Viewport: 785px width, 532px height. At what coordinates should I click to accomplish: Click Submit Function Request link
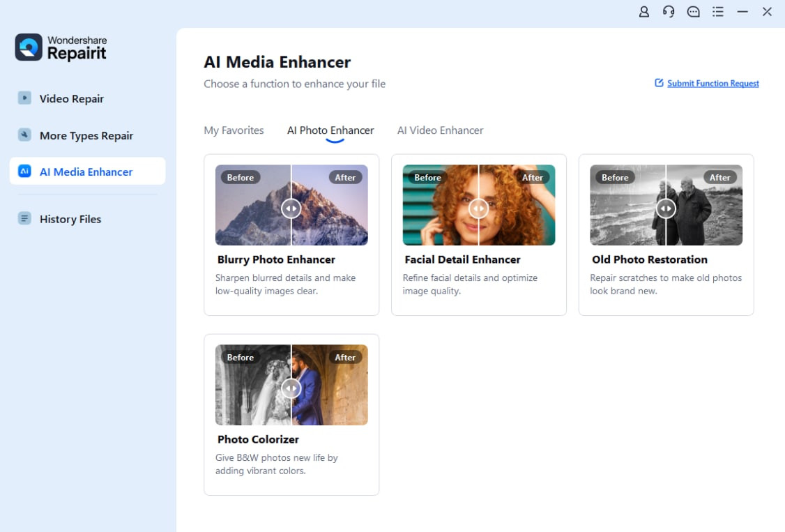point(713,83)
